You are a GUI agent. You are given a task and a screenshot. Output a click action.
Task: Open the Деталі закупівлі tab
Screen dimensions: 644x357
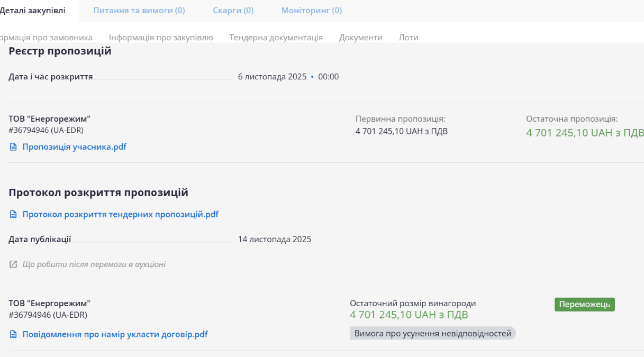coord(33,11)
